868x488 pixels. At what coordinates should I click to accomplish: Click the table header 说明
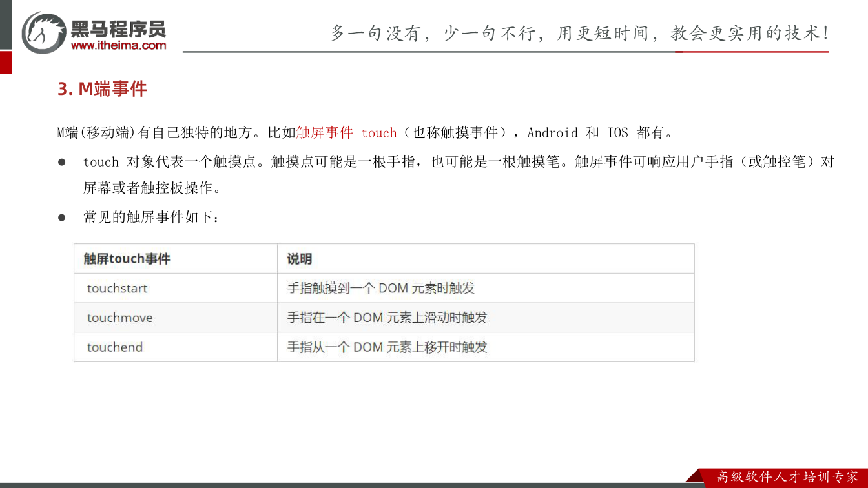[x=300, y=259]
